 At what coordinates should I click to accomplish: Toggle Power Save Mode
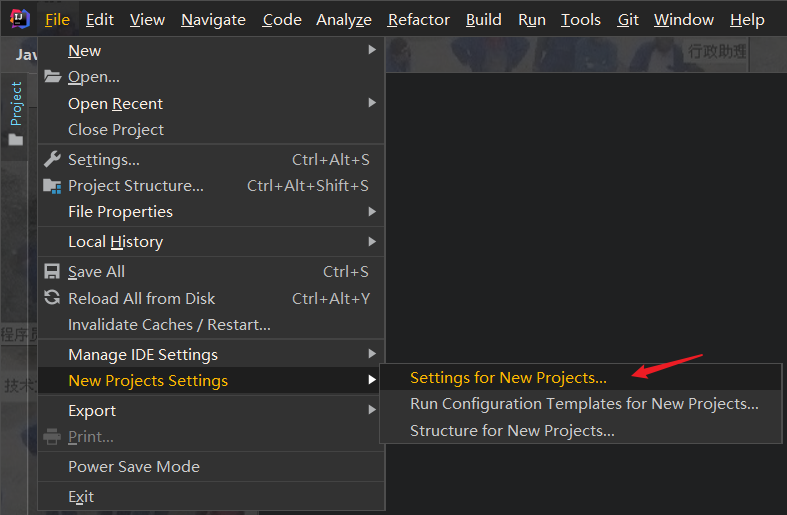pyautogui.click(x=134, y=467)
